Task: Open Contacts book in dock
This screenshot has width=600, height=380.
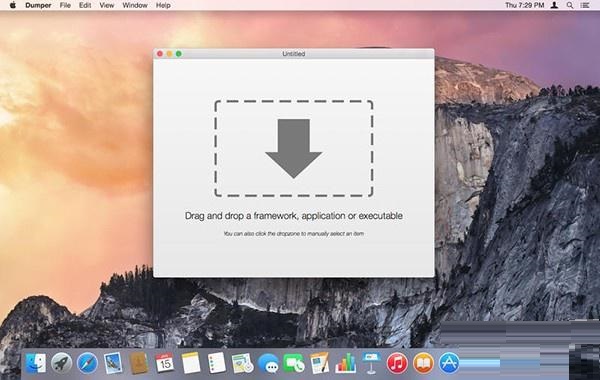Action: point(139,363)
